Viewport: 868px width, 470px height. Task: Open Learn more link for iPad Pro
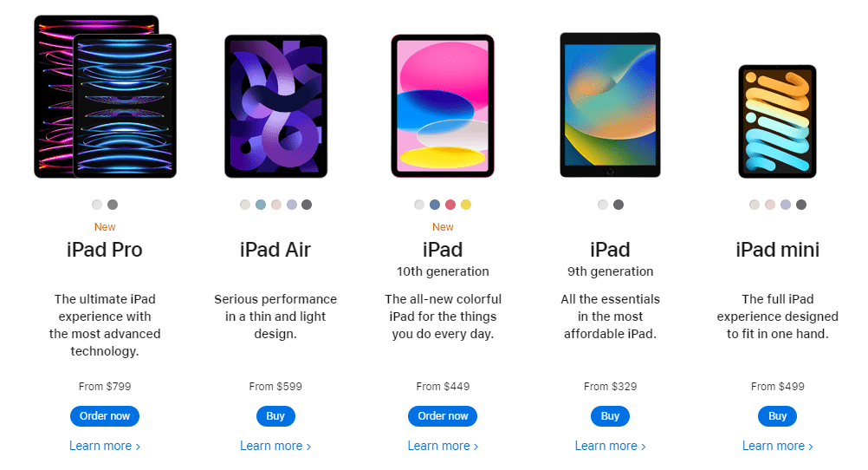[105, 446]
